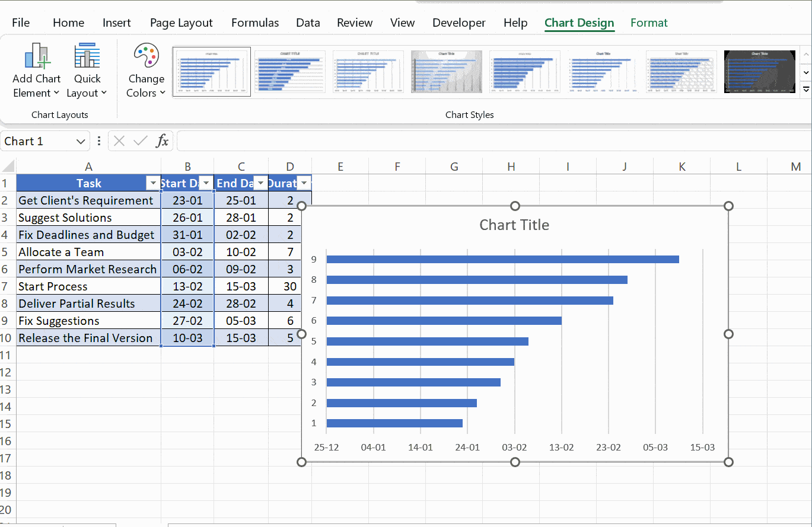The width and height of the screenshot is (812, 527).
Task: Go to the Review tab
Action: point(355,23)
